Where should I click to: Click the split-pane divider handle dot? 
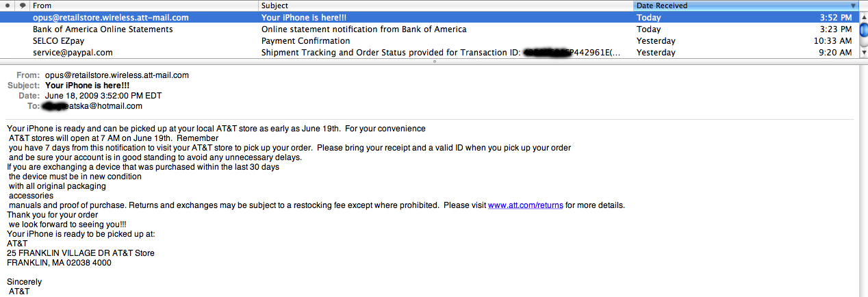434,62
